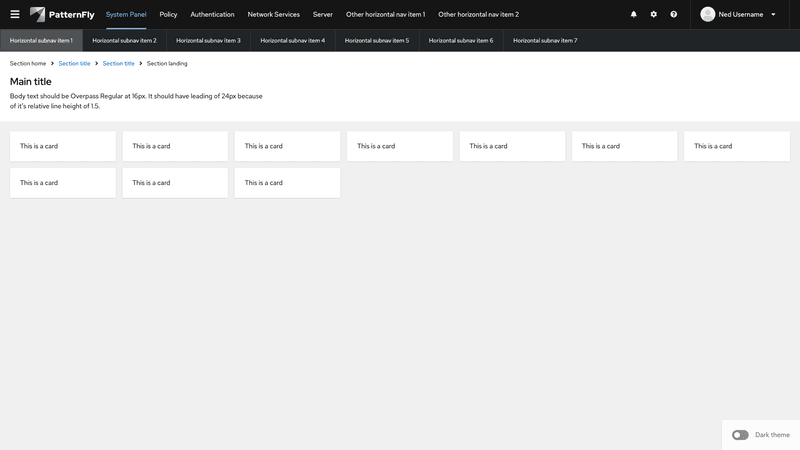
Task: Toggle the Dark theme switch
Action: (740, 435)
